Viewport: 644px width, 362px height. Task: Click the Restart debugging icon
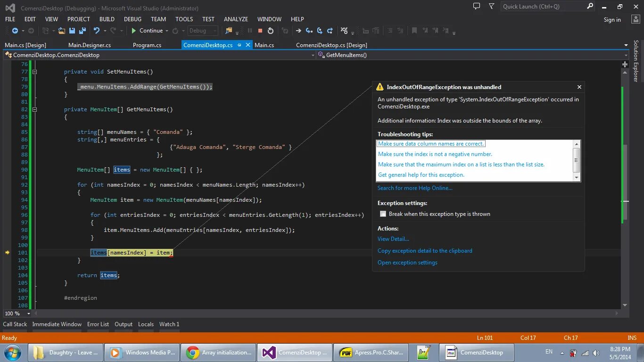point(271,31)
